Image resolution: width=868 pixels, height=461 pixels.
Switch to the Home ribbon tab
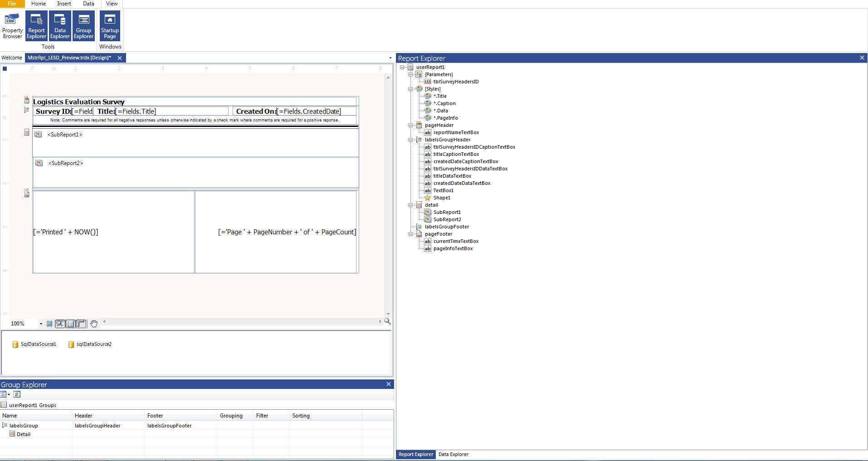coord(39,4)
